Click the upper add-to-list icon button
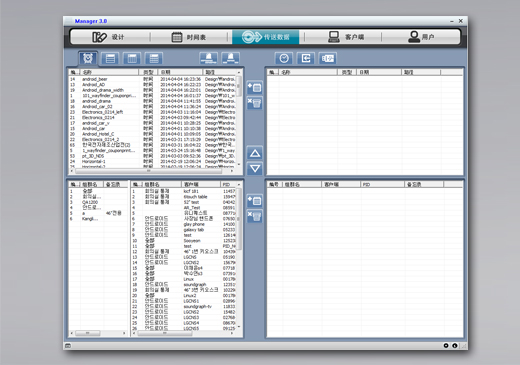This screenshot has height=365, width=520. point(255,88)
